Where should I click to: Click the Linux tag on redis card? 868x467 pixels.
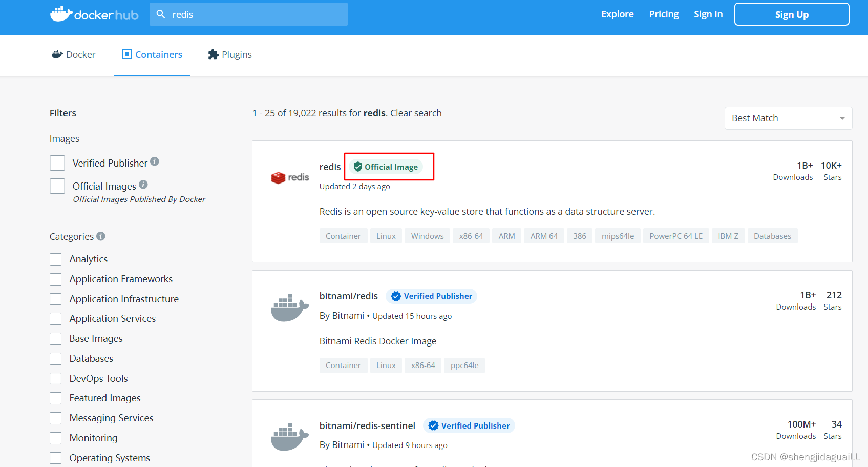pos(386,236)
